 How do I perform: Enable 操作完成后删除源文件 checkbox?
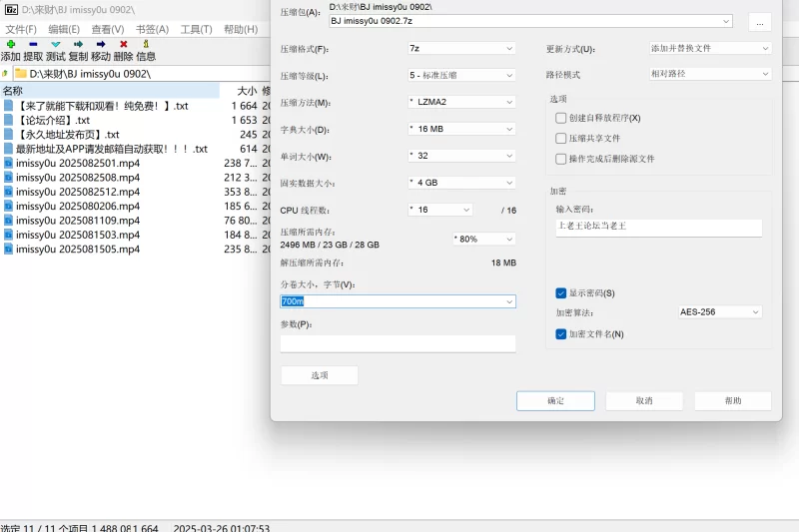(560, 159)
